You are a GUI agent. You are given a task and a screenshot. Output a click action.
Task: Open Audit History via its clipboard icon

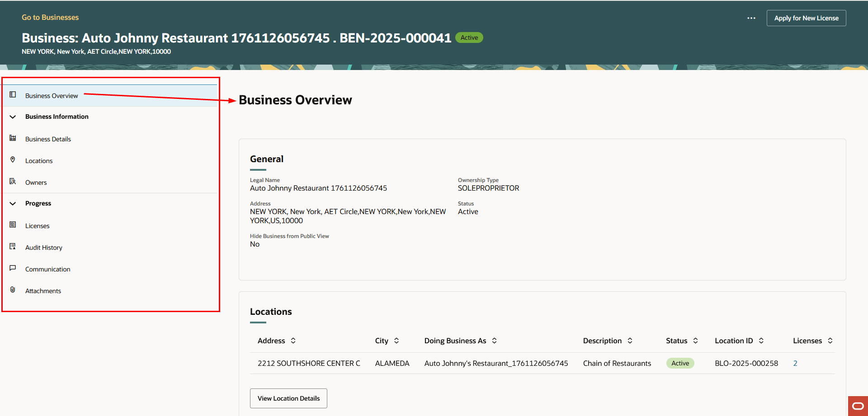(12, 247)
